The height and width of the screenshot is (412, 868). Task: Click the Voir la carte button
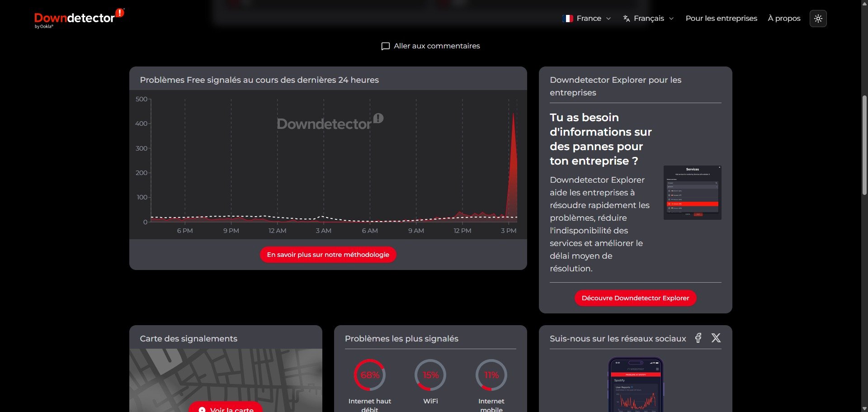(x=226, y=407)
